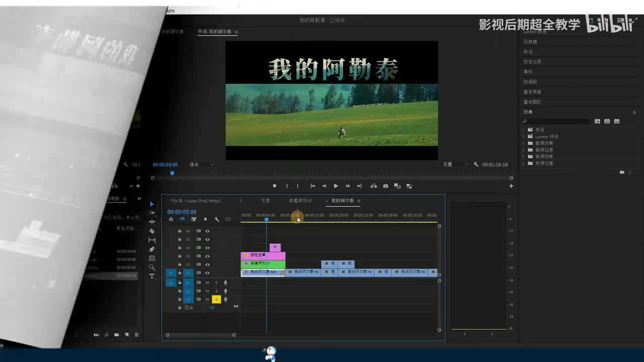Click the Add Marker button under monitor
Screen dimensions: 644x362
click(x=274, y=186)
